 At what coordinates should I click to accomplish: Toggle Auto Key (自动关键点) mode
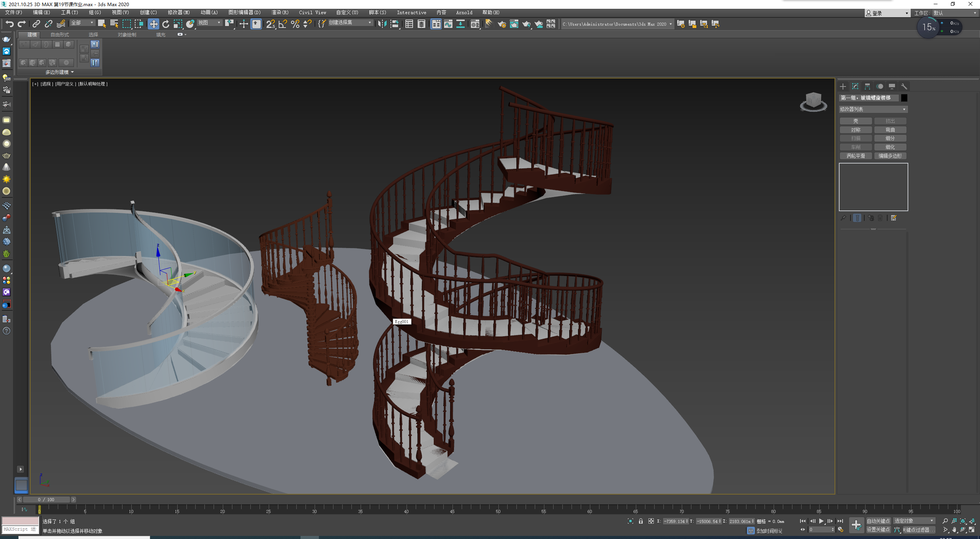click(x=878, y=521)
